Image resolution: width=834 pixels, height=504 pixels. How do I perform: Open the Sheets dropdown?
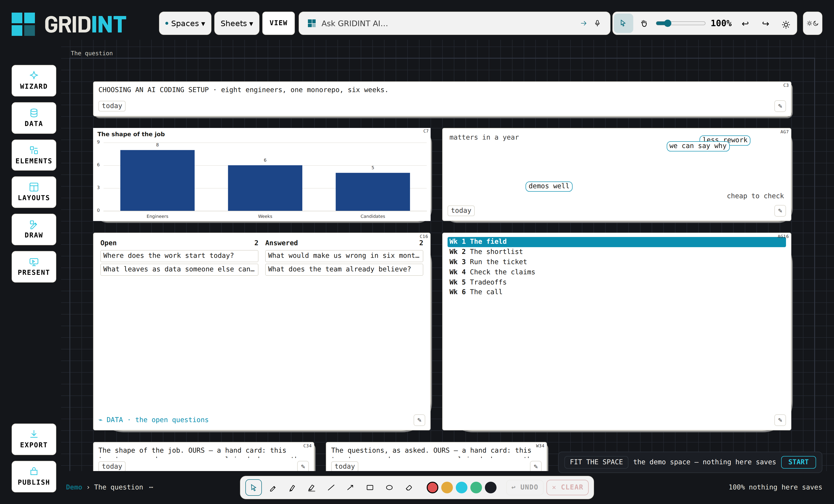click(x=237, y=23)
